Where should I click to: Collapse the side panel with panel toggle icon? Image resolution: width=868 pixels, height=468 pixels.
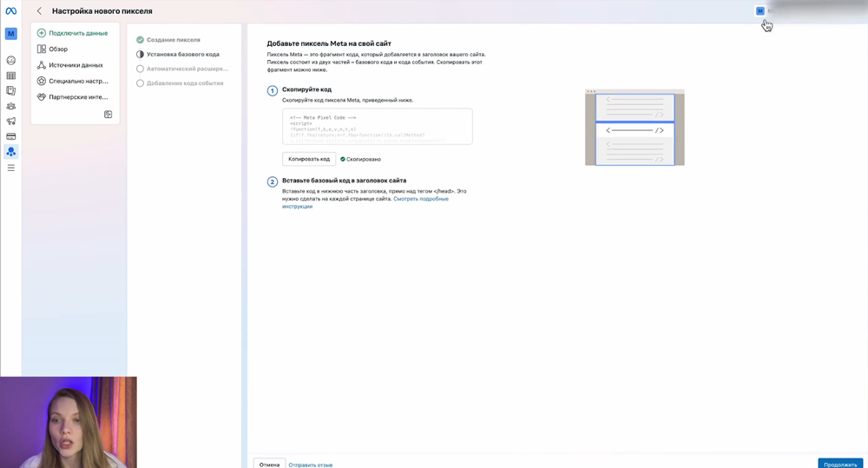point(108,114)
